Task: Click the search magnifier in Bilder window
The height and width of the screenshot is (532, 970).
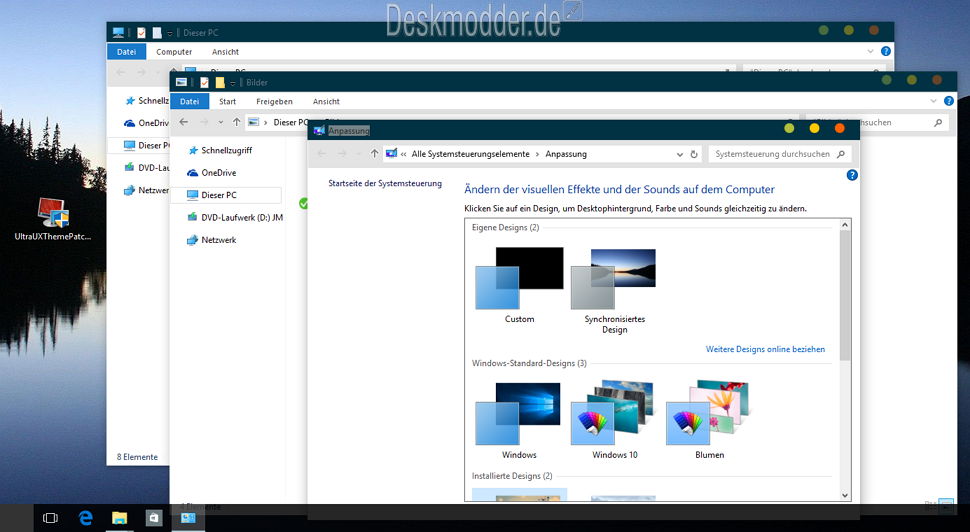Action: 938,122
